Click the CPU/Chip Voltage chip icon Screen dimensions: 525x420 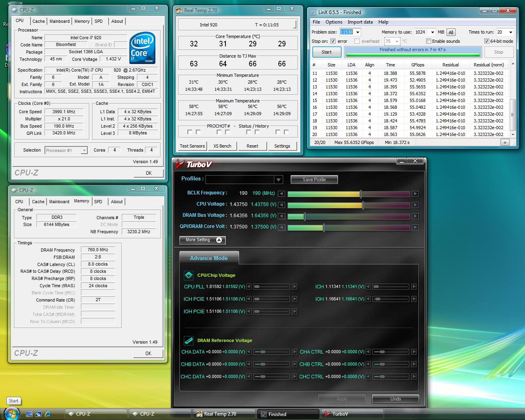(189, 275)
